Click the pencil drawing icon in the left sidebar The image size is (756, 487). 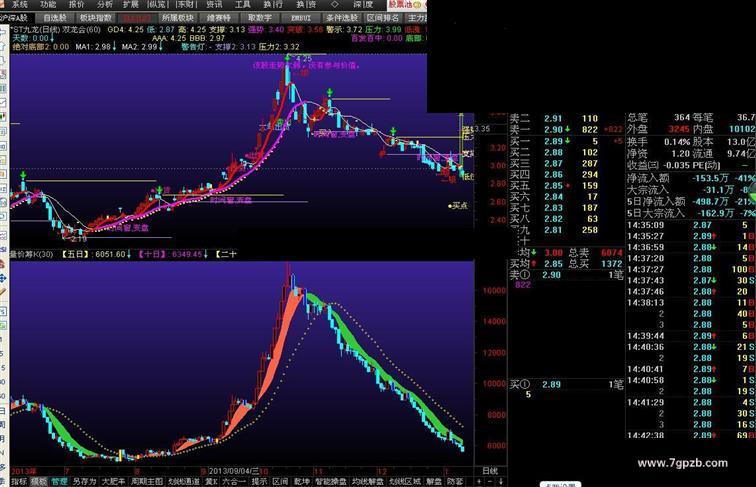coord(3,292)
